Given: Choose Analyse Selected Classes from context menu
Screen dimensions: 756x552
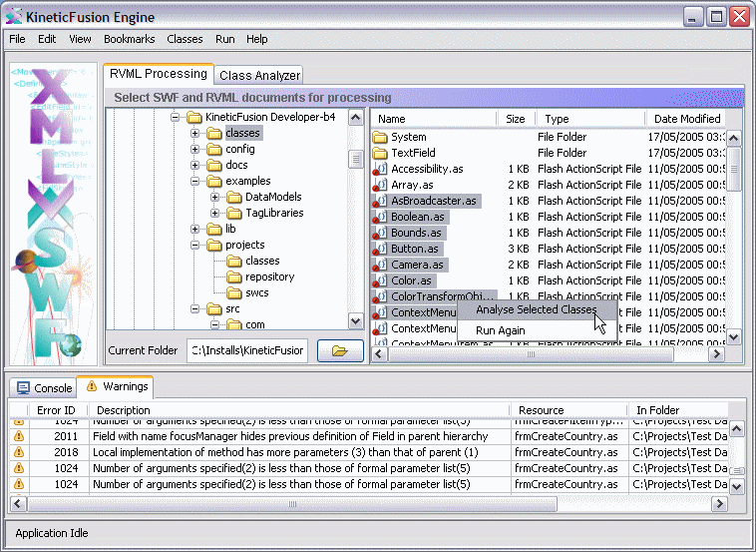Looking at the screenshot, I should (536, 309).
